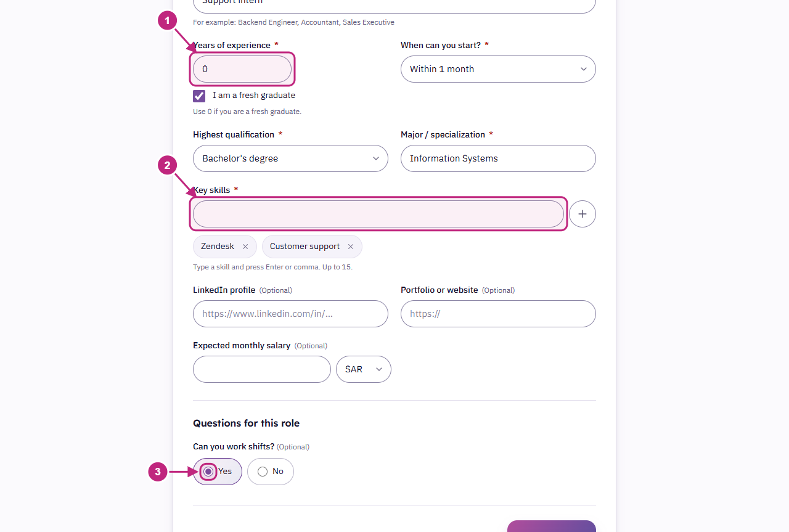789x532 pixels.
Task: Click the Major / specialization field
Action: (498, 158)
